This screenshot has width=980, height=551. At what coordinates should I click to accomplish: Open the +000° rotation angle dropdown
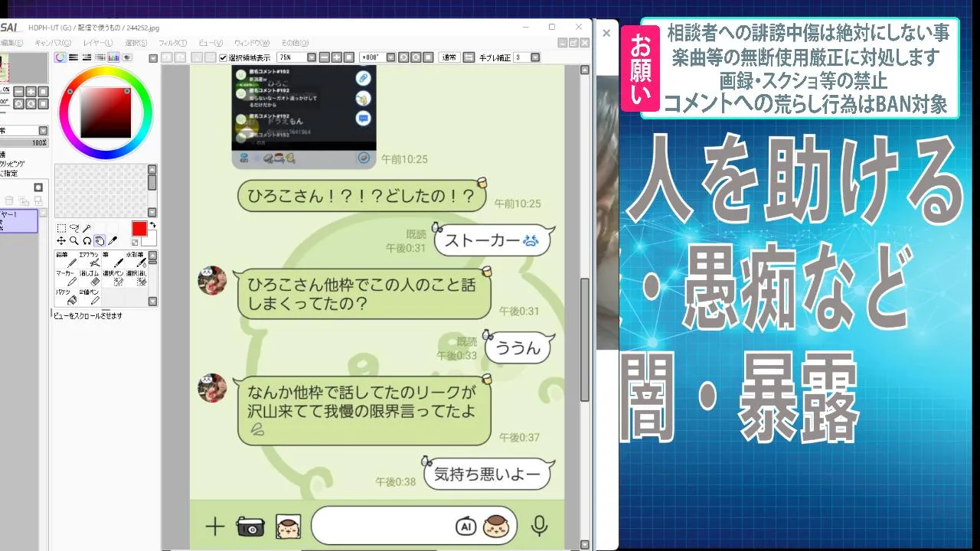390,57
